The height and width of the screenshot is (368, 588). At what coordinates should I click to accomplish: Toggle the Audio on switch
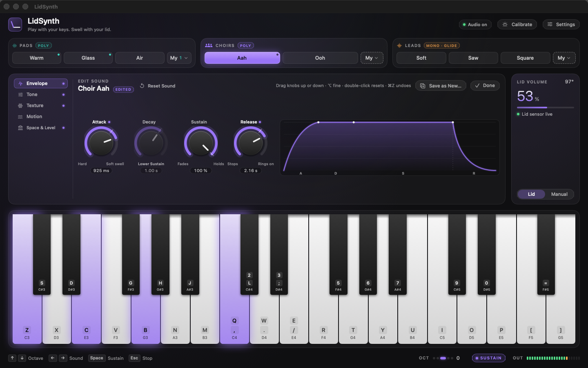coord(475,25)
